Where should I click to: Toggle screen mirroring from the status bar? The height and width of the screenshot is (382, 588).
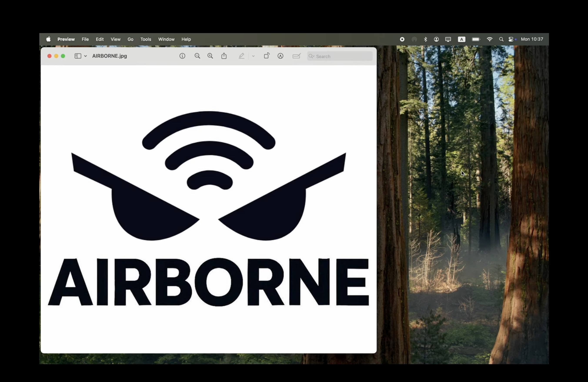[x=448, y=39]
